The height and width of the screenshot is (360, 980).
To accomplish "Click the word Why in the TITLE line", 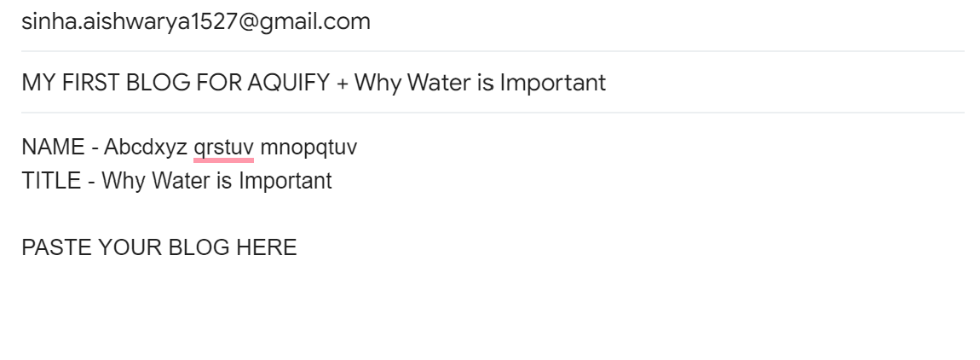I will (x=124, y=182).
